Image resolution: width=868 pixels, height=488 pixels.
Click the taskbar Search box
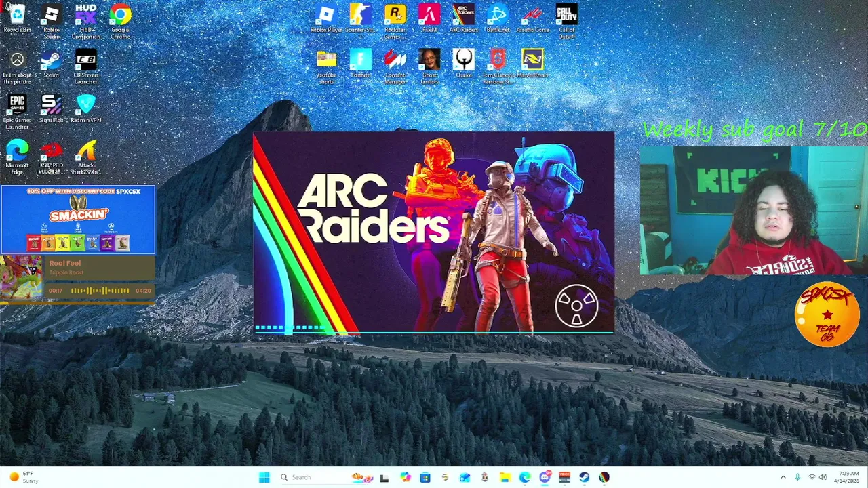coord(325,477)
